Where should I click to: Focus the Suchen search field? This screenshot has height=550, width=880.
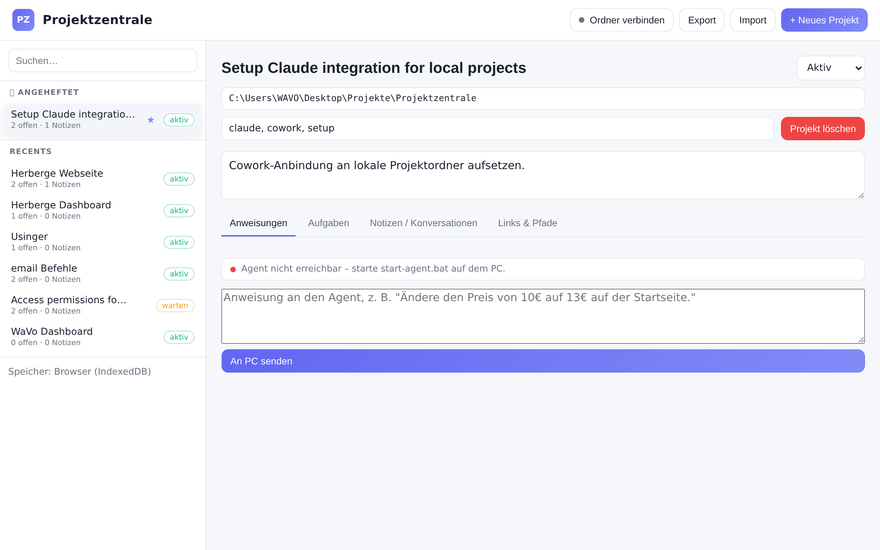pos(103,61)
